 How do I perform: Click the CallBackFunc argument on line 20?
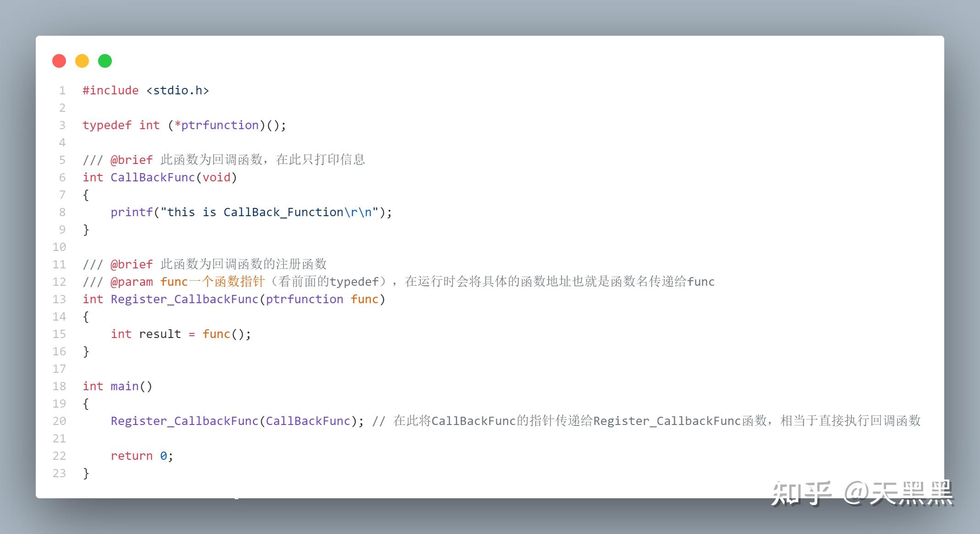pyautogui.click(x=308, y=421)
